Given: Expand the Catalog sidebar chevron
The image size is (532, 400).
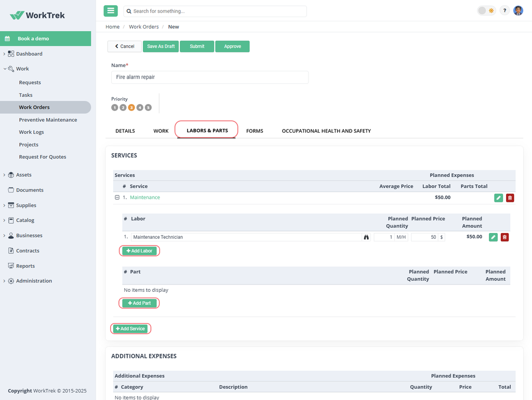Looking at the screenshot, I should [x=4, y=220].
